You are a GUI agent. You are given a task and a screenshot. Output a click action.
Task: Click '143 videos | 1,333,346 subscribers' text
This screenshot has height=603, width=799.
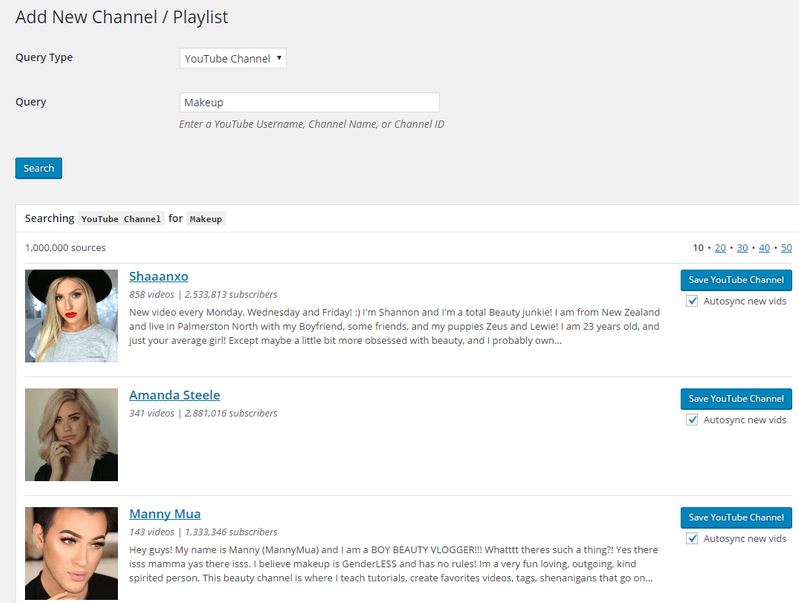(203, 532)
